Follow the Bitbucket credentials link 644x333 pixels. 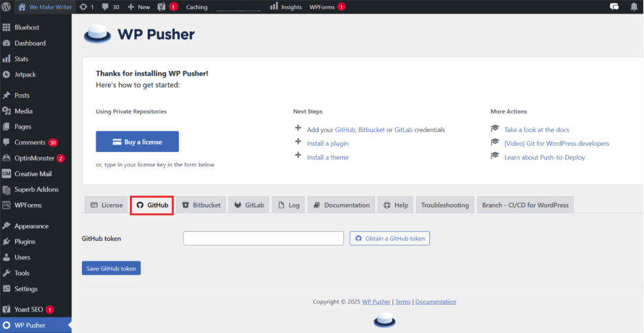(372, 130)
